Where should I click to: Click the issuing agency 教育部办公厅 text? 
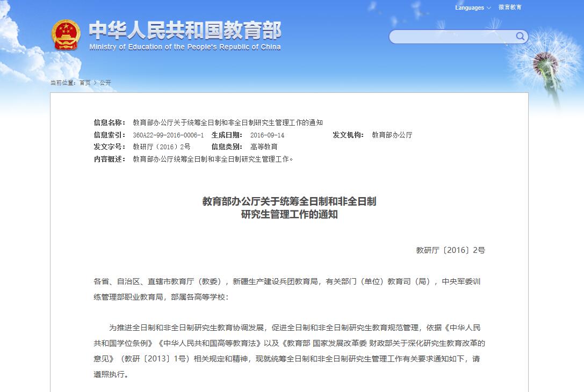[391, 134]
